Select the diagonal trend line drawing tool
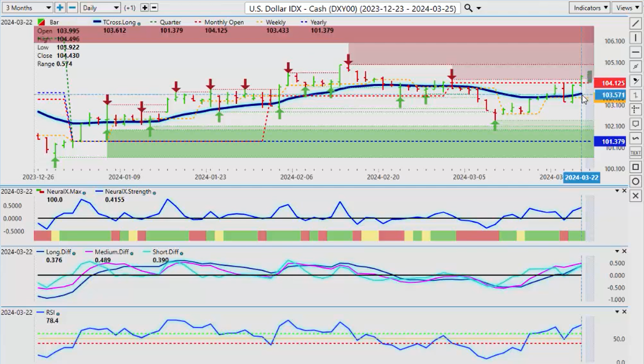The height and width of the screenshot is (364, 644). 635,23
